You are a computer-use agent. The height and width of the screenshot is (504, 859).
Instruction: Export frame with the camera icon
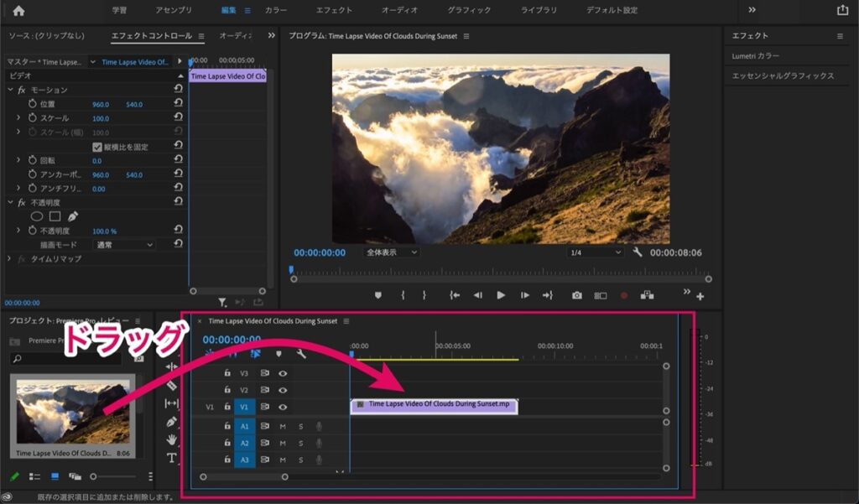pos(577,295)
